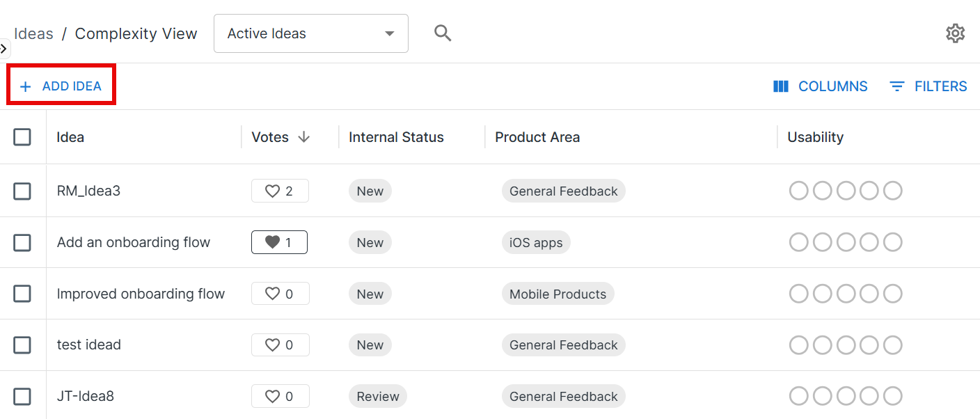Check the test idead row checkbox
This screenshot has width=980, height=419.
click(x=22, y=345)
